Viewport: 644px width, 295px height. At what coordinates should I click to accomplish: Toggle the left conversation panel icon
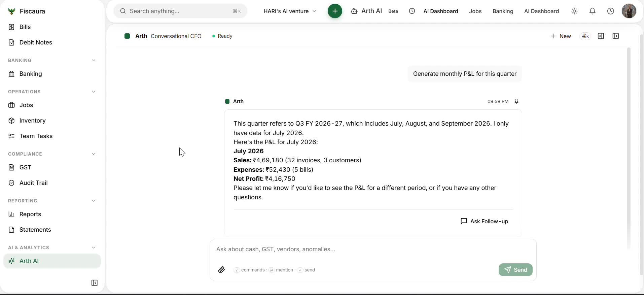(616, 36)
